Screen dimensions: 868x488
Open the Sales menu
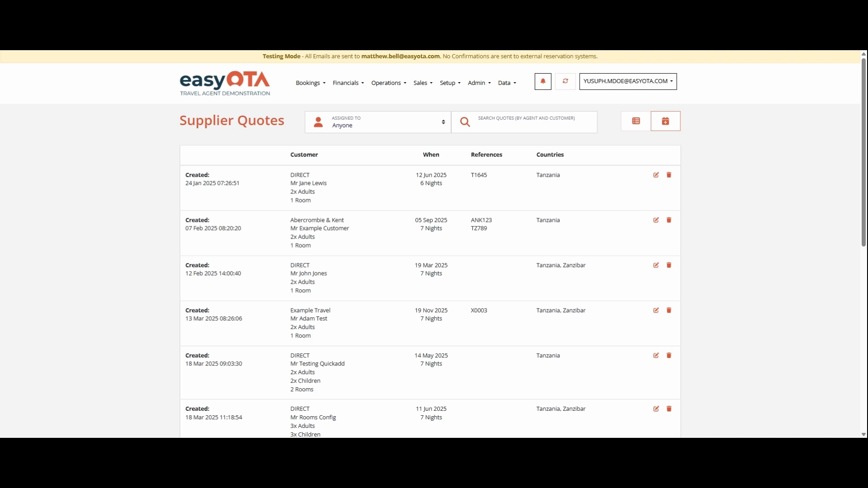point(423,83)
